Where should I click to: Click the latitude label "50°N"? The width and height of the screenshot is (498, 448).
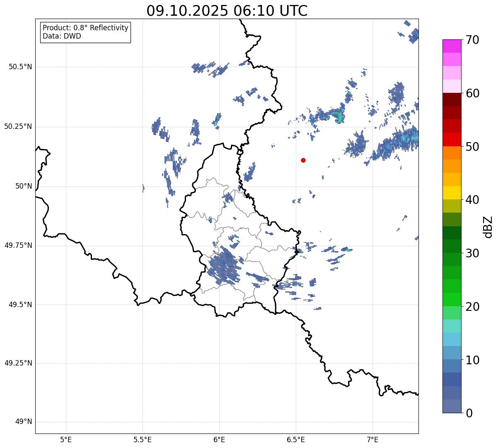pos(24,186)
